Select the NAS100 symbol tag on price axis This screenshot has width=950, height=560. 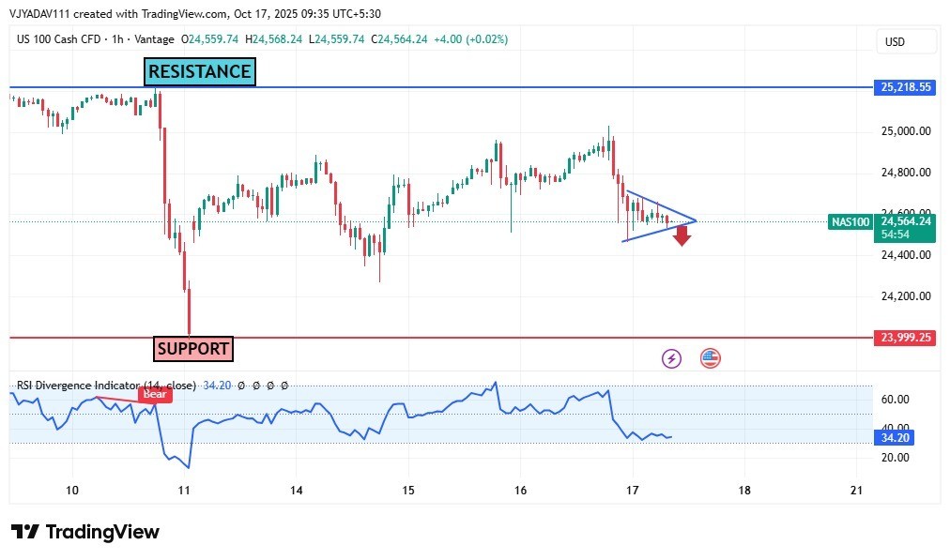(850, 222)
